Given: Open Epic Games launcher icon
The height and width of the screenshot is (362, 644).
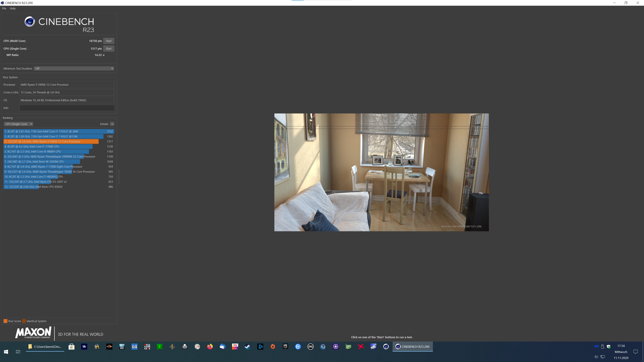Looking at the screenshot, I should 285,347.
